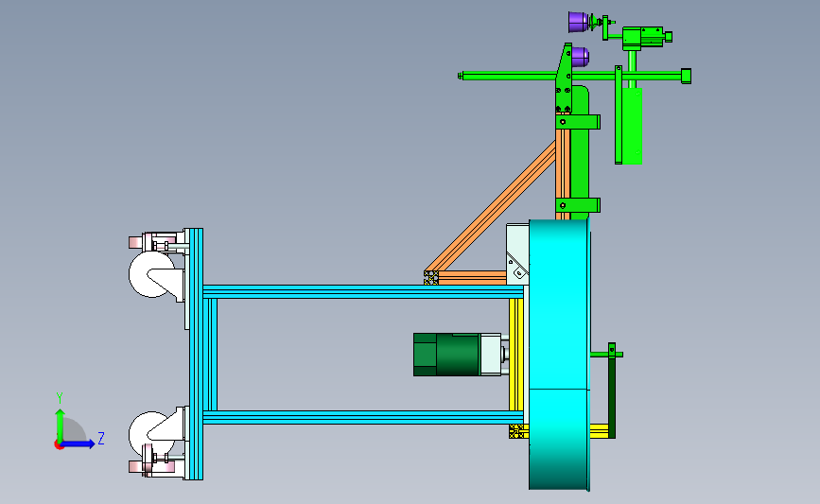Screen dimensions: 820x504
Task: Select the lower white caster wheel
Action: tap(151, 434)
